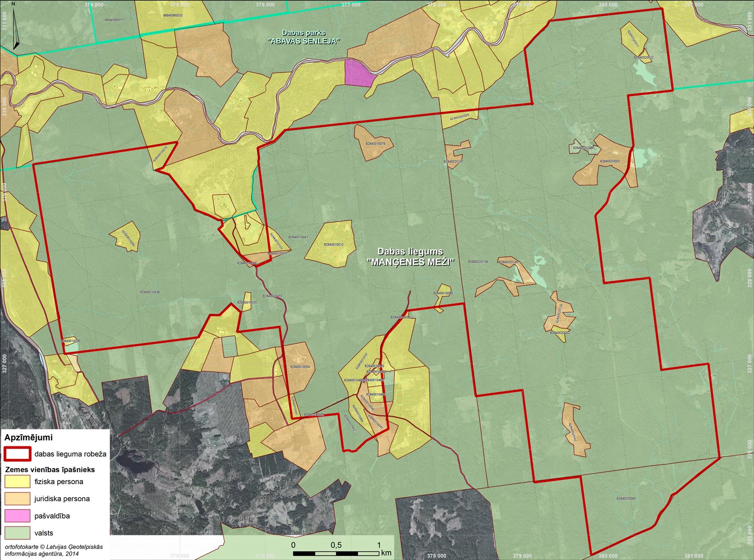Screen dimensions: 754x560
Task: Click the 'Dabas parks ABAVAS SENLEJA' label
Action: [304, 37]
